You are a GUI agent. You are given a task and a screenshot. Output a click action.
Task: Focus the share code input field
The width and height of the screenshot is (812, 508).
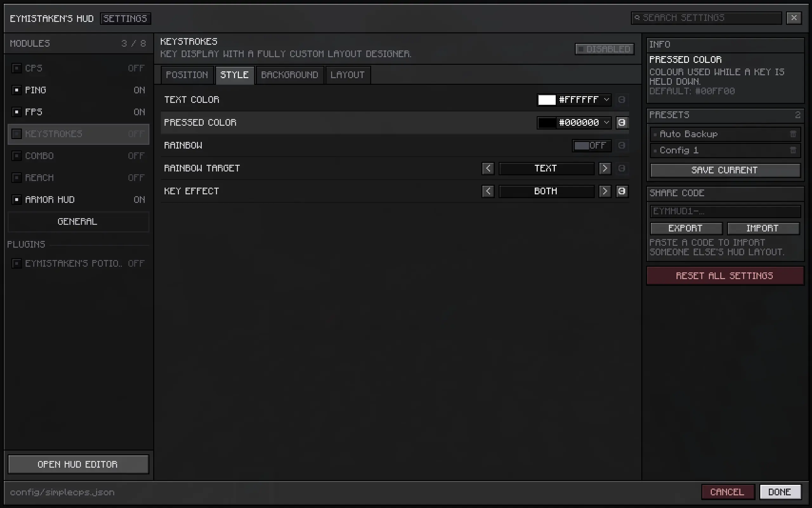[x=725, y=211]
